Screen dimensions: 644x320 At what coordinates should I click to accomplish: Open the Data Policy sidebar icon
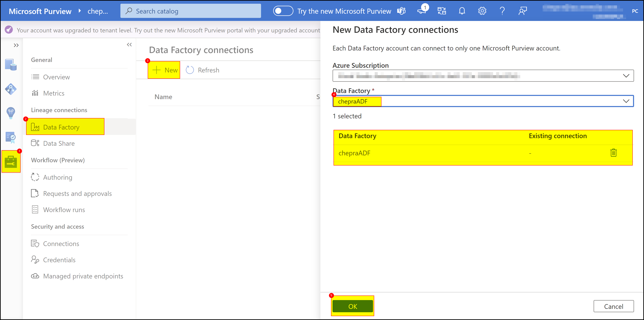[x=11, y=137]
